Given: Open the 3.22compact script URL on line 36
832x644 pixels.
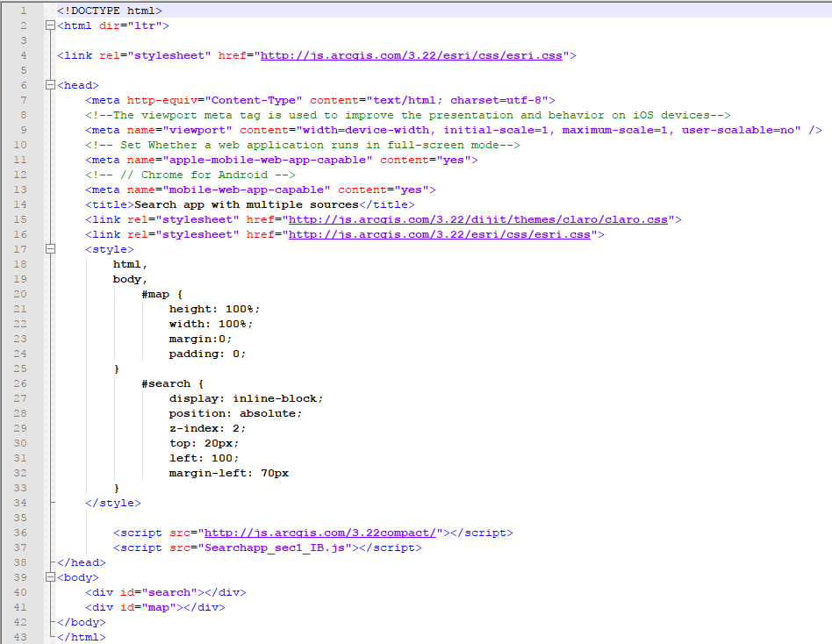Looking at the screenshot, I should [x=320, y=533].
